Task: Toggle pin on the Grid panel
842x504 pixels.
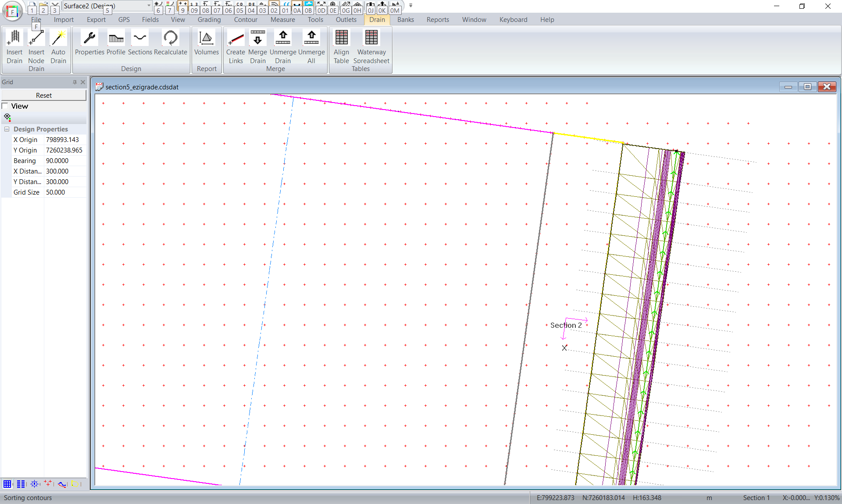Action: tap(75, 82)
